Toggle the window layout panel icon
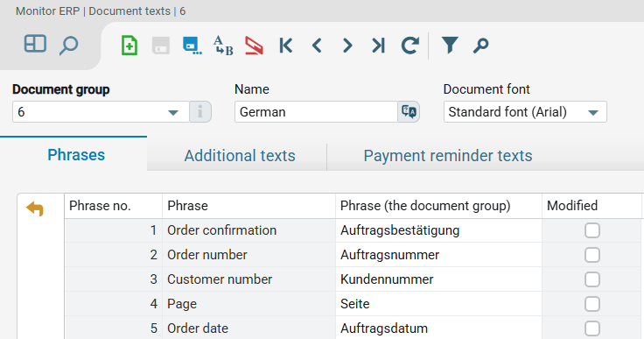 point(35,44)
